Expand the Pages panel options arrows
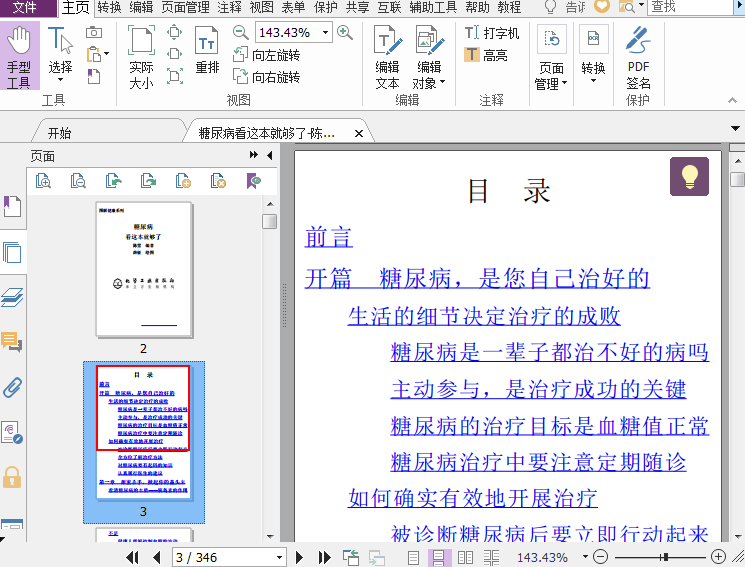The width and height of the screenshot is (745, 567). point(254,155)
